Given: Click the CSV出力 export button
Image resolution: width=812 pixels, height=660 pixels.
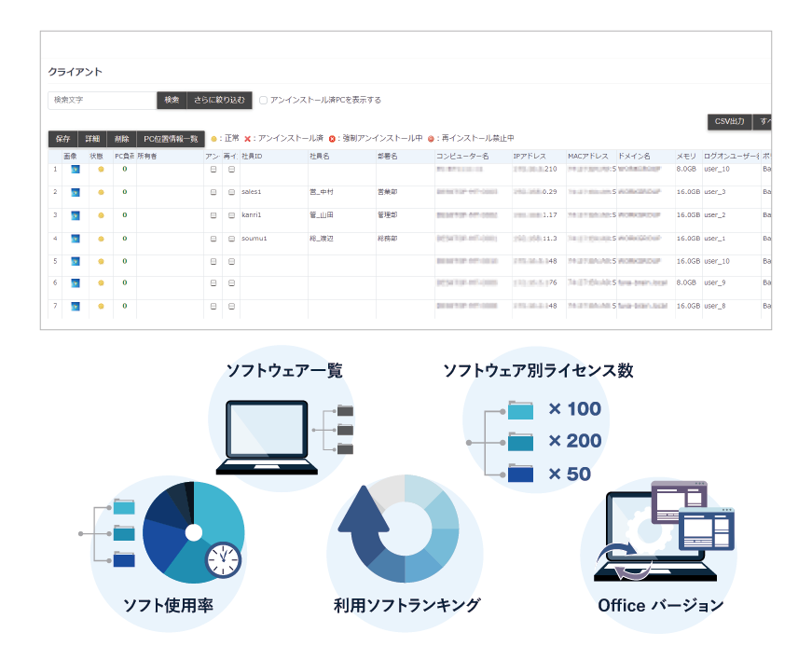Looking at the screenshot, I should (x=730, y=121).
